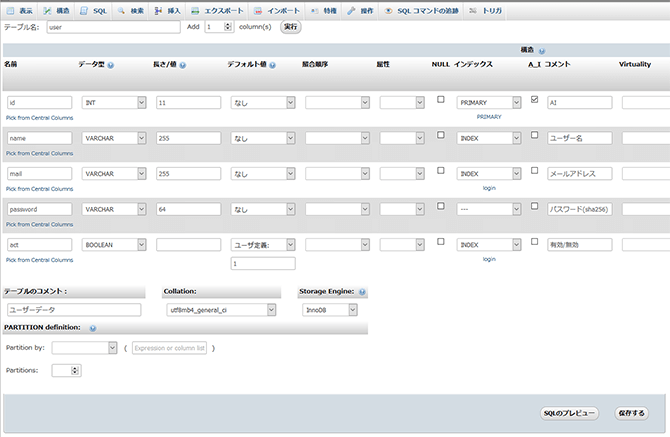The image size is (670, 437).
Task: Click the 保存する button
Action: coord(632,412)
